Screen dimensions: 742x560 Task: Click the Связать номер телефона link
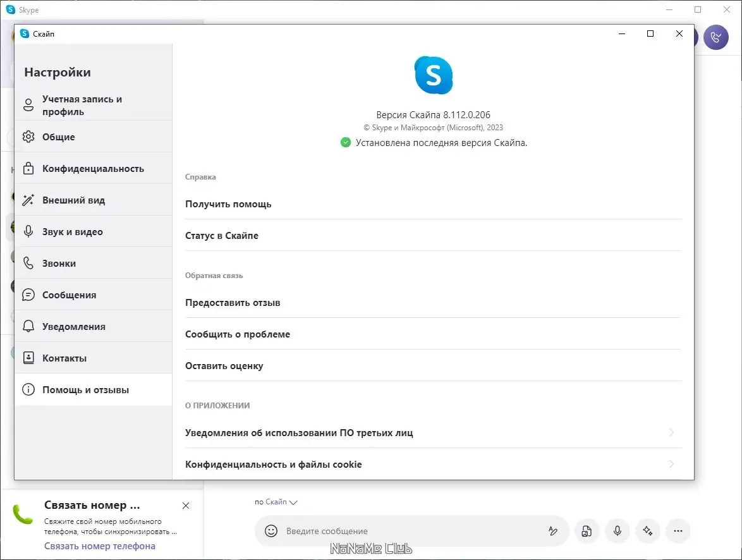(x=100, y=546)
